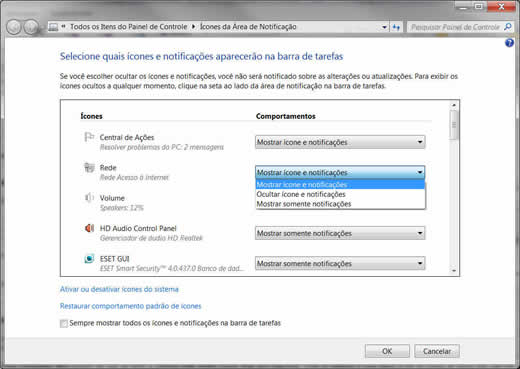Screen dimensions: 520x369
Task: Click Restaurar comportamento padrão de ícones link
Action: coord(131,306)
